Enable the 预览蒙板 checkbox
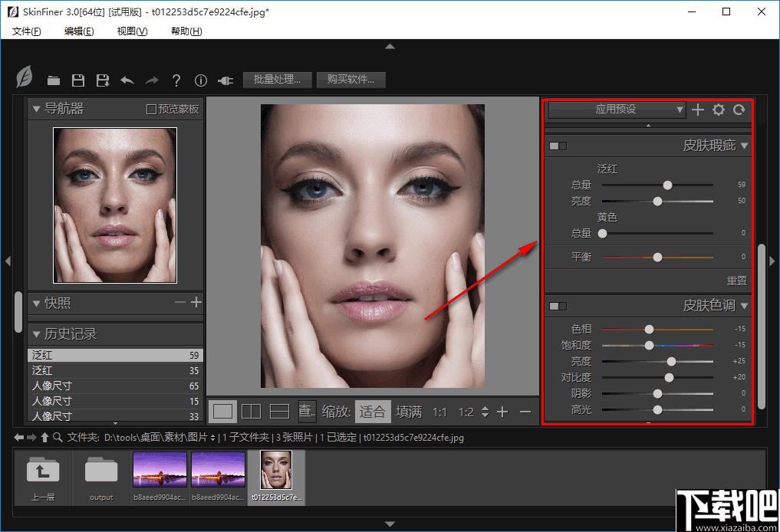Viewport: 780px width, 532px height. (151, 109)
